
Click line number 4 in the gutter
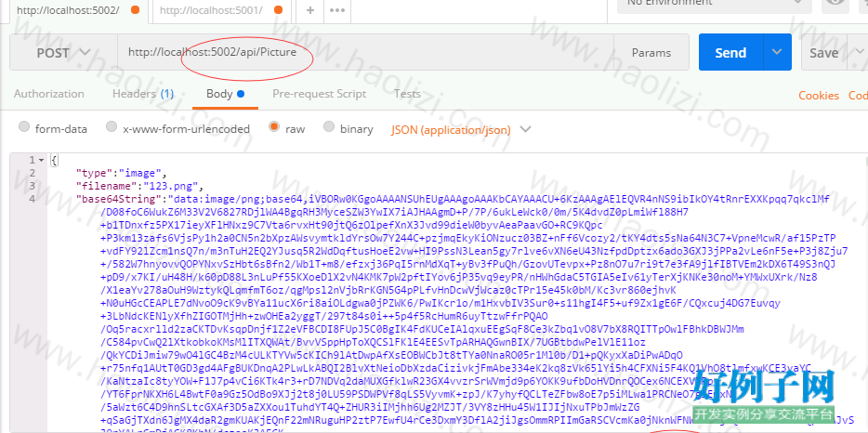(33, 198)
